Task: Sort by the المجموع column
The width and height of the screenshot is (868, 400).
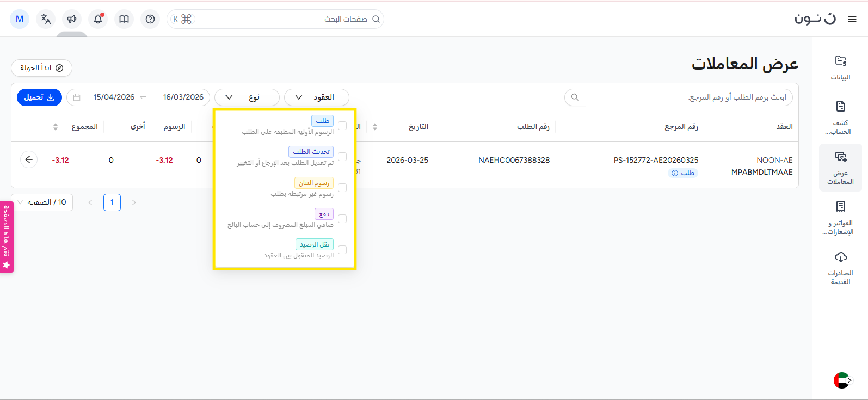Action: pyautogui.click(x=56, y=127)
